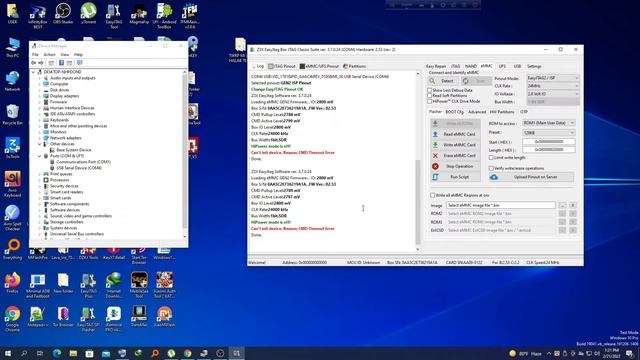640x360 pixels.
Task: Expand Universal Serial Bus controllers node
Action: click(x=40, y=234)
